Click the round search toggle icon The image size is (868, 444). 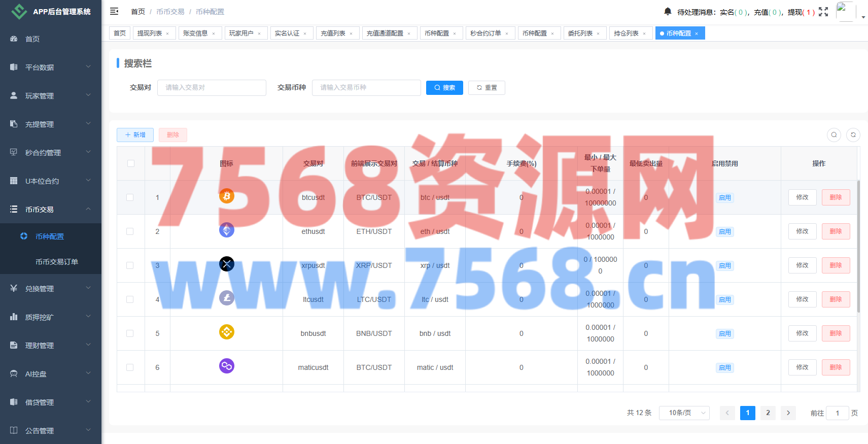834,135
